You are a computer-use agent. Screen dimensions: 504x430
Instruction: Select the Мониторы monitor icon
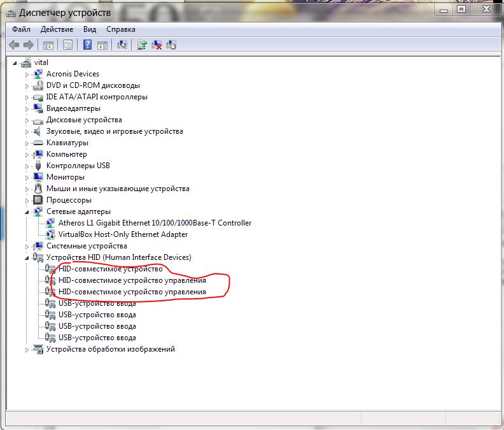pos(38,177)
